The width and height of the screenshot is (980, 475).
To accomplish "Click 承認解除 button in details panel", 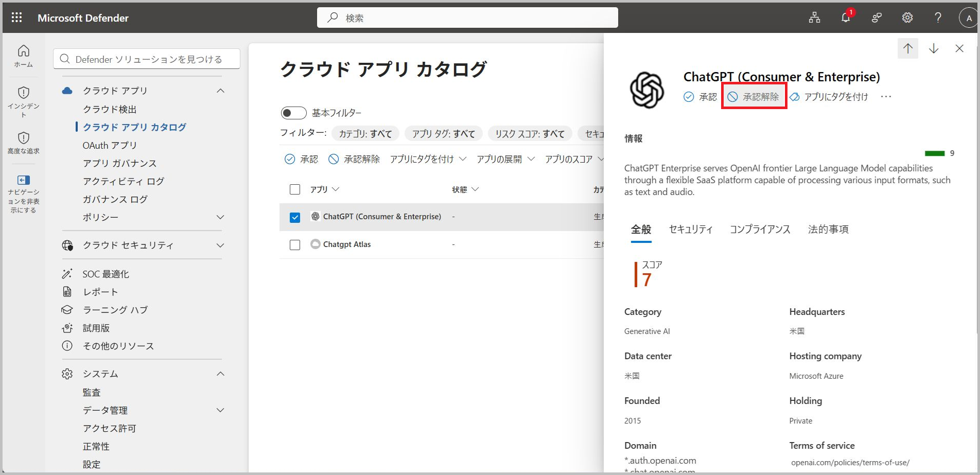I will (x=754, y=97).
